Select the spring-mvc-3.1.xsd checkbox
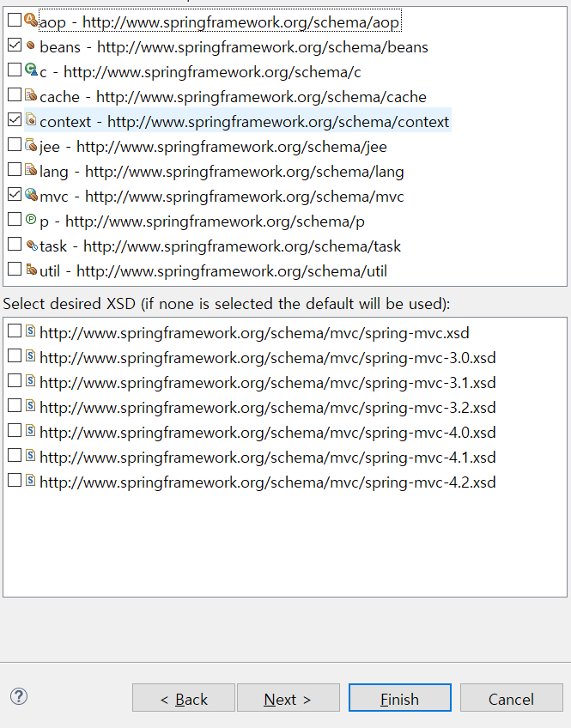Image resolution: width=571 pixels, height=728 pixels. click(x=15, y=380)
